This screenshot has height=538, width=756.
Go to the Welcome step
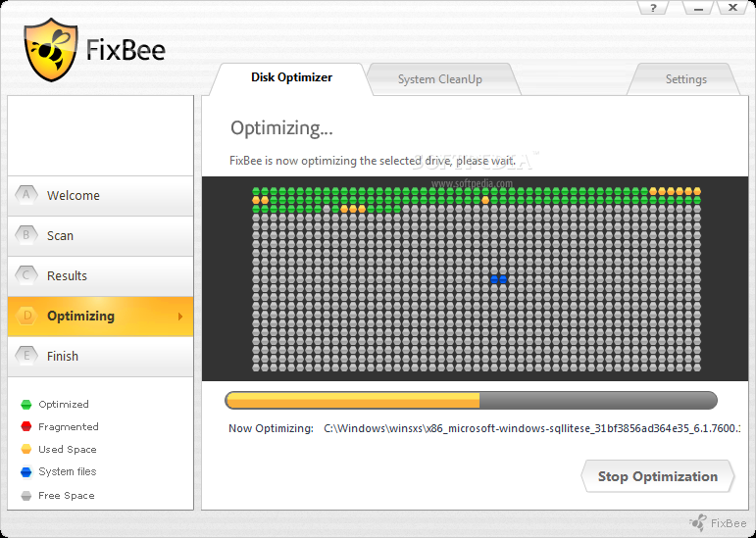(x=100, y=196)
